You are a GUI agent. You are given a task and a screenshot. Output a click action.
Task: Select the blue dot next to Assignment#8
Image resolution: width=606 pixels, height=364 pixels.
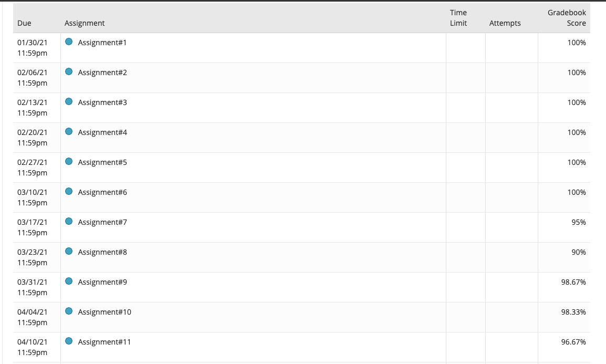(x=69, y=252)
